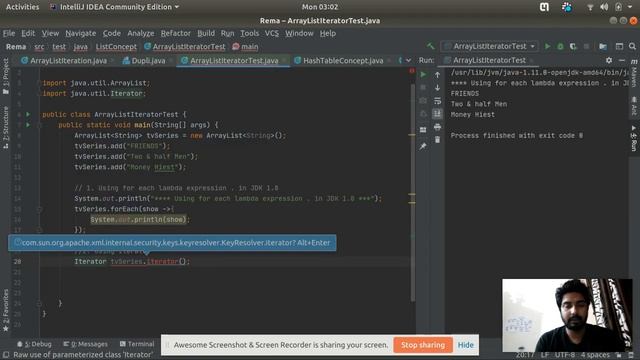Open IntelliJ IDEA app menu in top bar

pos(114,7)
